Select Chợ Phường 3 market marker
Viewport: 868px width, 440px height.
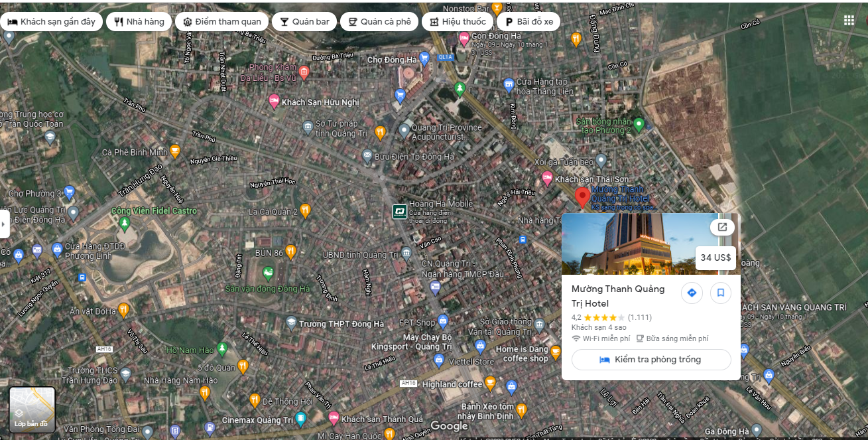click(x=69, y=192)
